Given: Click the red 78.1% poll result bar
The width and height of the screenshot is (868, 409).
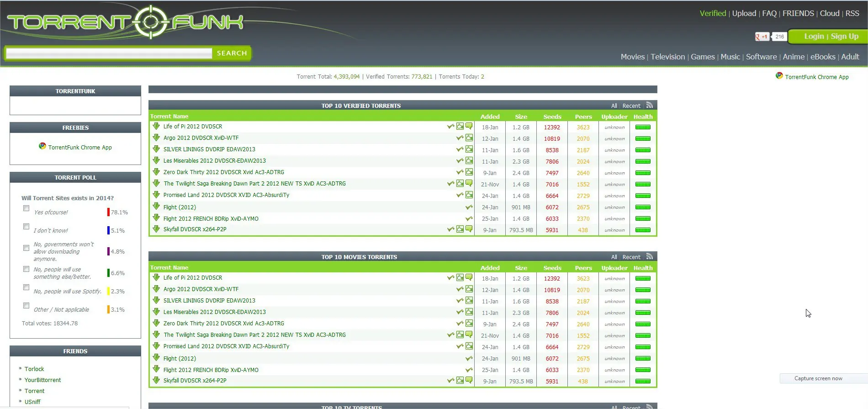Looking at the screenshot, I should 108,212.
